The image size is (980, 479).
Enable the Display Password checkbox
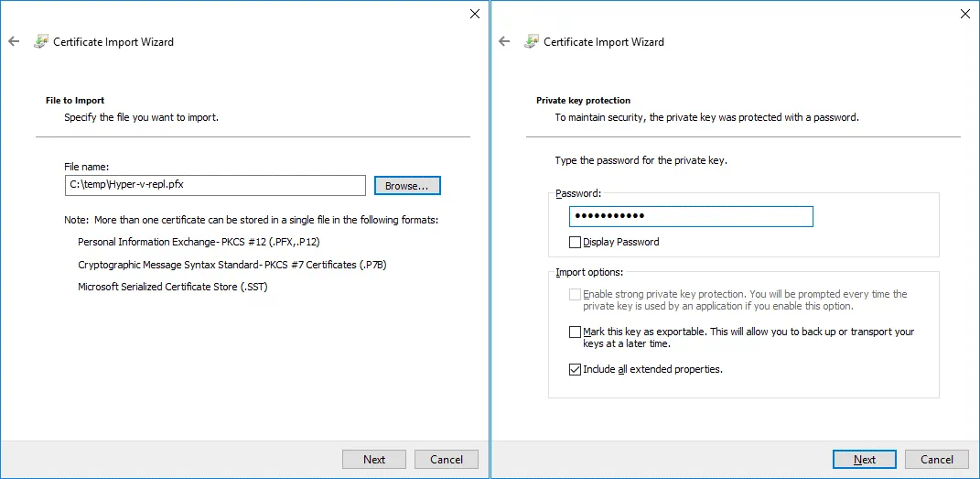tap(575, 243)
